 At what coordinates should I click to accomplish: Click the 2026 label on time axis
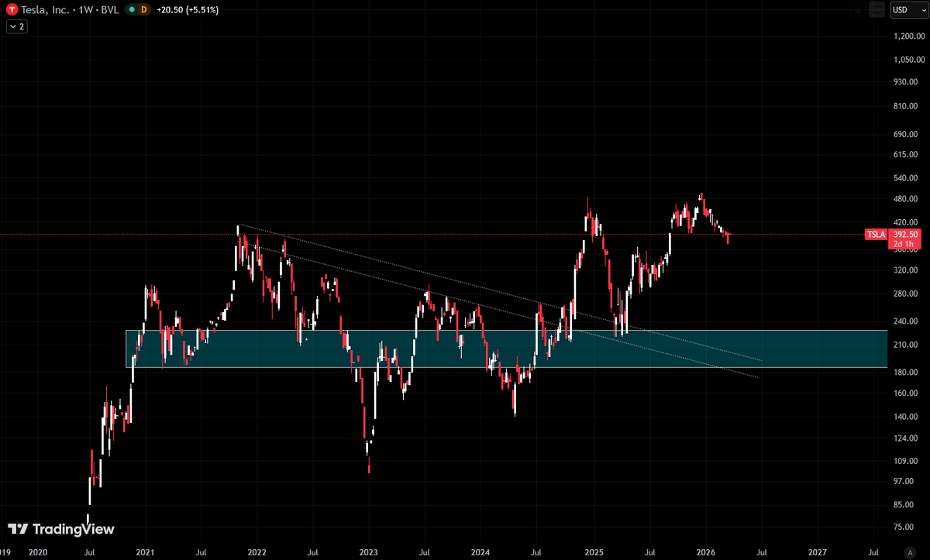coord(705,553)
